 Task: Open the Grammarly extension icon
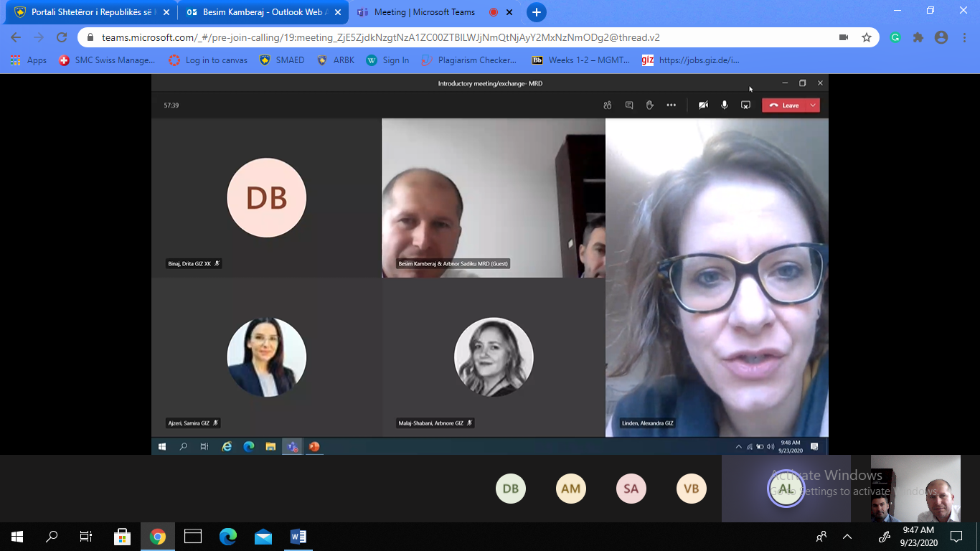[x=895, y=37]
